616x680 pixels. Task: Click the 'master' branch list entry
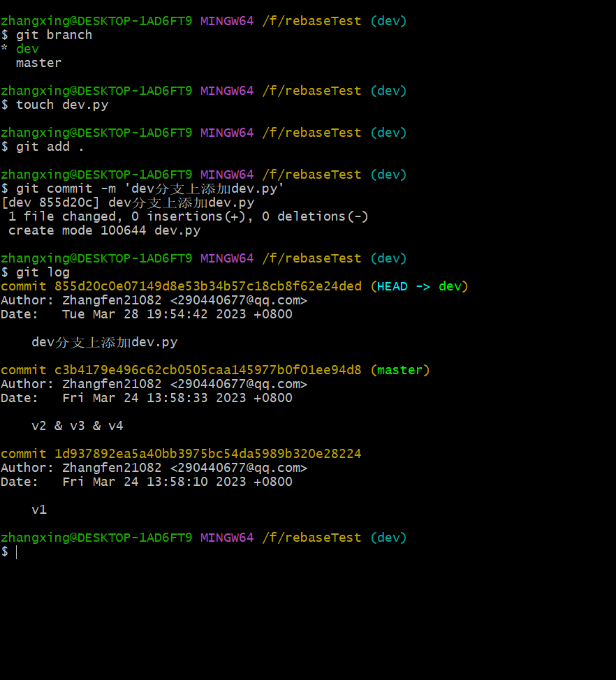point(38,63)
